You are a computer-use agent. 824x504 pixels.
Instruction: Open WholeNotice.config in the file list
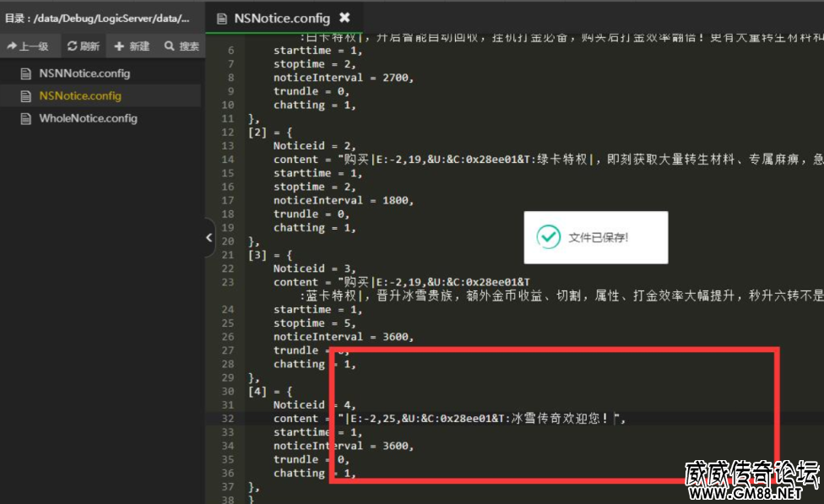(89, 119)
